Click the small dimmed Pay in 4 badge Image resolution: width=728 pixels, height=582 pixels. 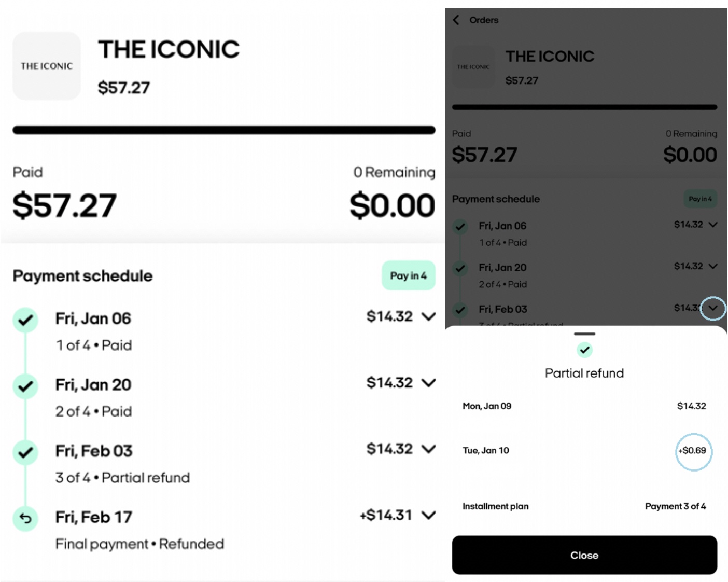[x=700, y=199]
